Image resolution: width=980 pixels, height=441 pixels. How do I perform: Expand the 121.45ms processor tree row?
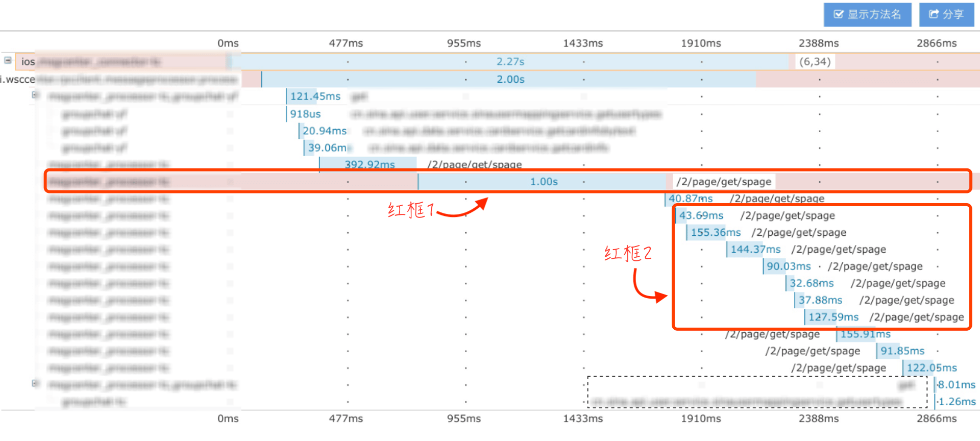click(35, 95)
